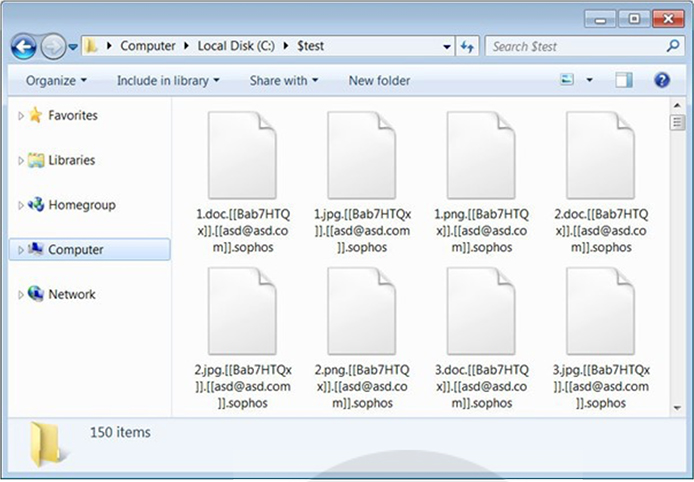
Task: Click the scrollbar up arrow
Action: (677, 105)
